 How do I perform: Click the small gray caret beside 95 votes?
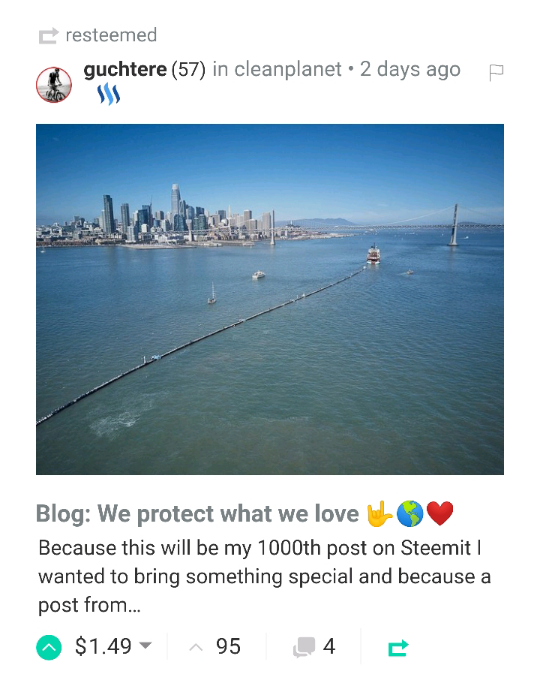click(x=196, y=647)
